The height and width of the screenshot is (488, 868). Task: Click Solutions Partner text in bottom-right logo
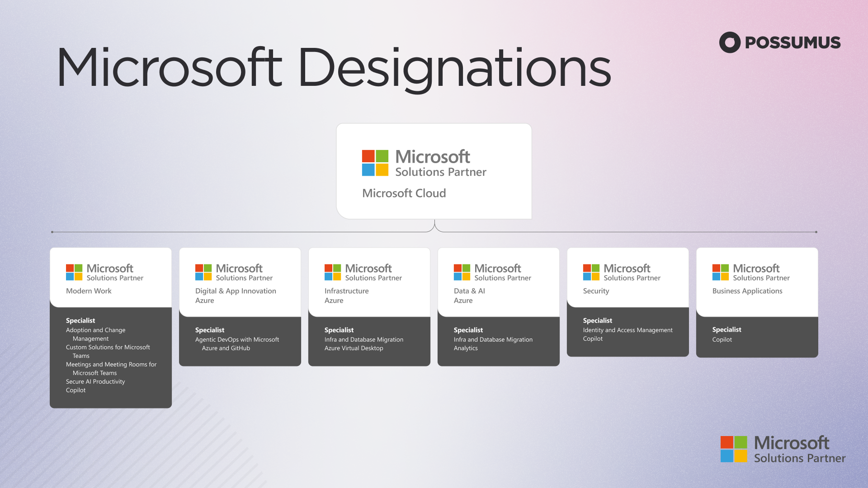click(799, 458)
